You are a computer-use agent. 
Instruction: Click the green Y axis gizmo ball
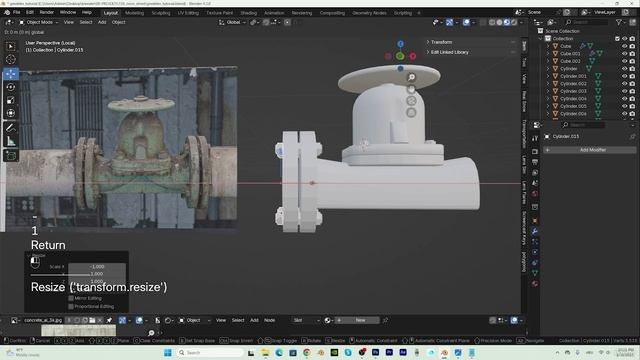[x=400, y=56]
